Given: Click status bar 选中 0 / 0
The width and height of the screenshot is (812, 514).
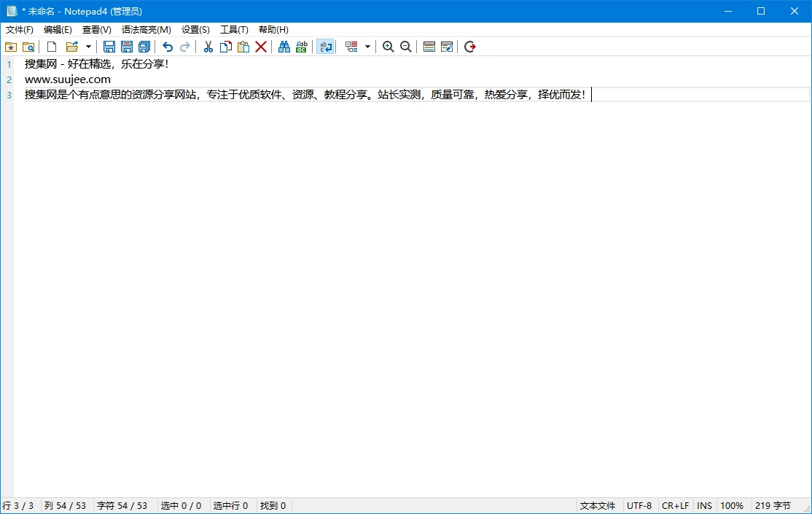Looking at the screenshot, I should point(181,506).
